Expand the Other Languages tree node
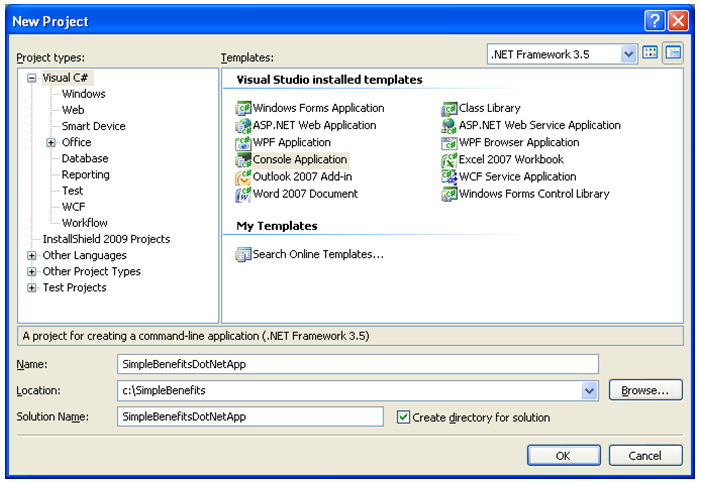This screenshot has height=484, width=701. click(x=31, y=256)
